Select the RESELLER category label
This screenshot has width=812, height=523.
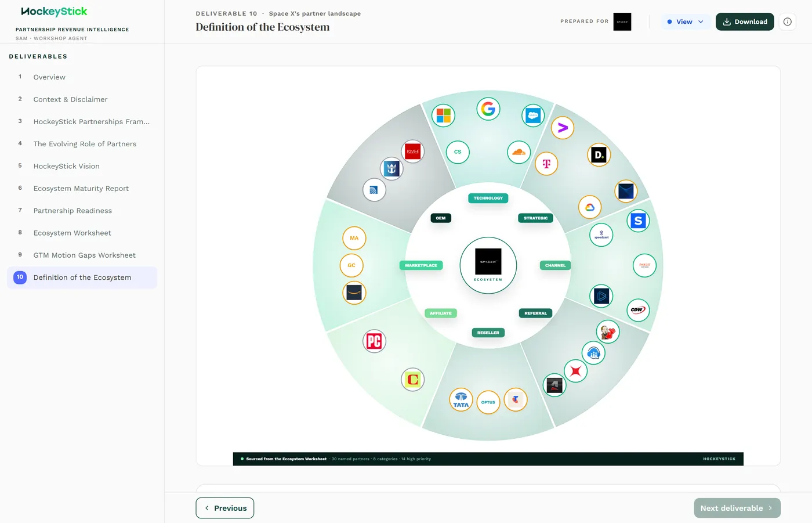(x=488, y=333)
